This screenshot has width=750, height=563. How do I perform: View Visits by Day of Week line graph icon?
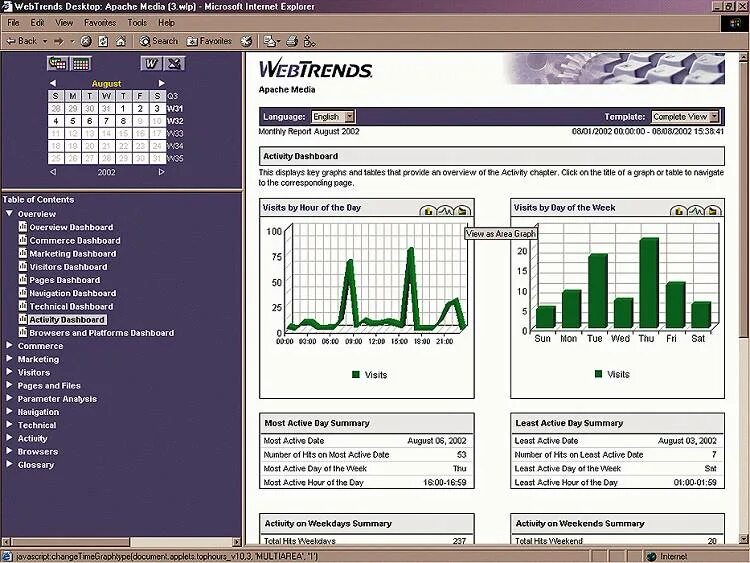click(x=695, y=210)
